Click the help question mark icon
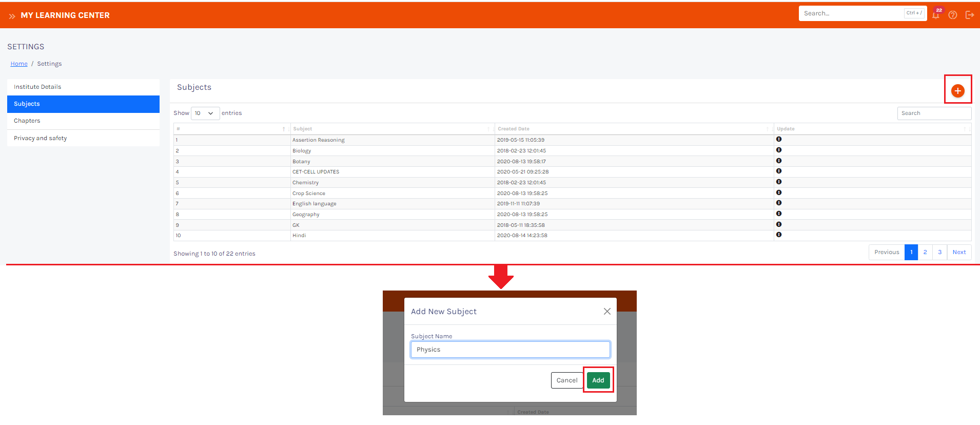Viewport: 980px width, 425px height. (953, 15)
